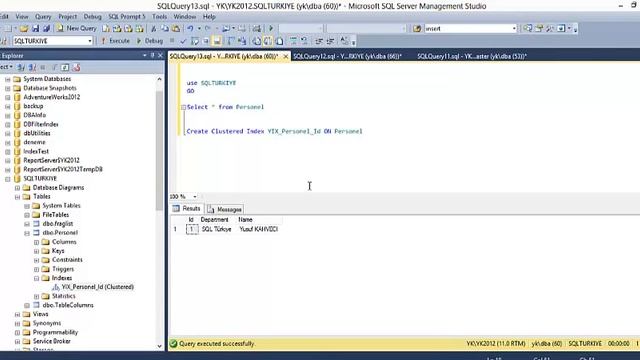Viewport: 640px width, 360px height.
Task: Open the insert find combo box dropdown
Action: [x=514, y=28]
